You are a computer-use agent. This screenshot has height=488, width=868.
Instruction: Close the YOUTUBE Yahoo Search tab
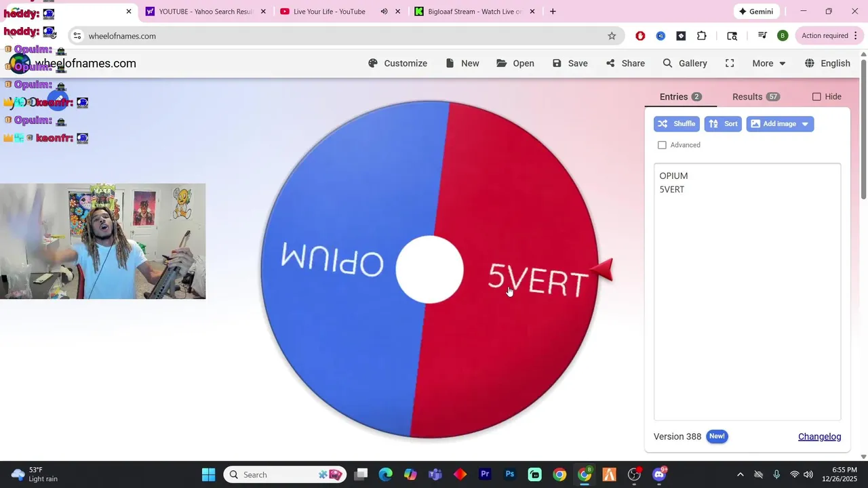point(263,12)
